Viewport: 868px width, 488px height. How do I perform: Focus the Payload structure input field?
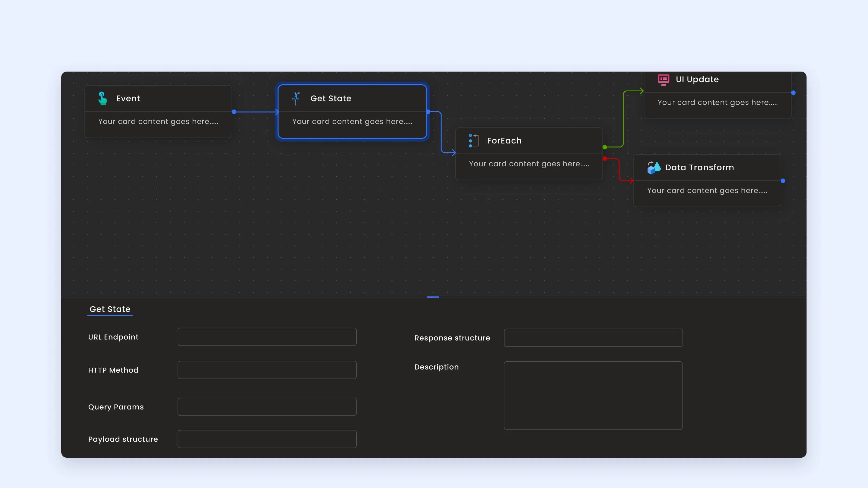tap(267, 439)
